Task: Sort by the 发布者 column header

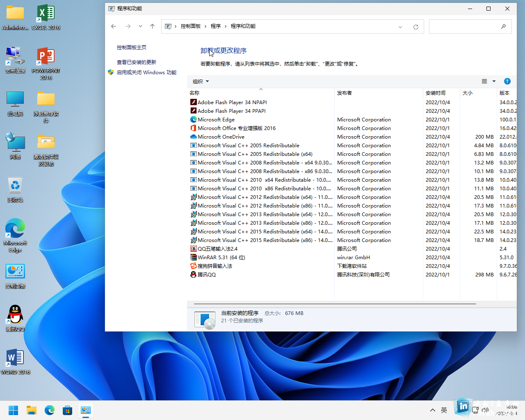Action: tap(379, 93)
